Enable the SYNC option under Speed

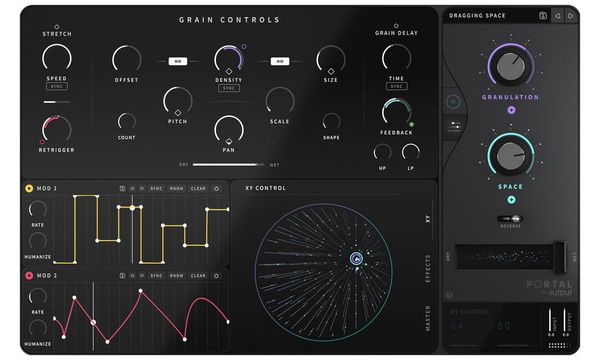click(x=57, y=86)
